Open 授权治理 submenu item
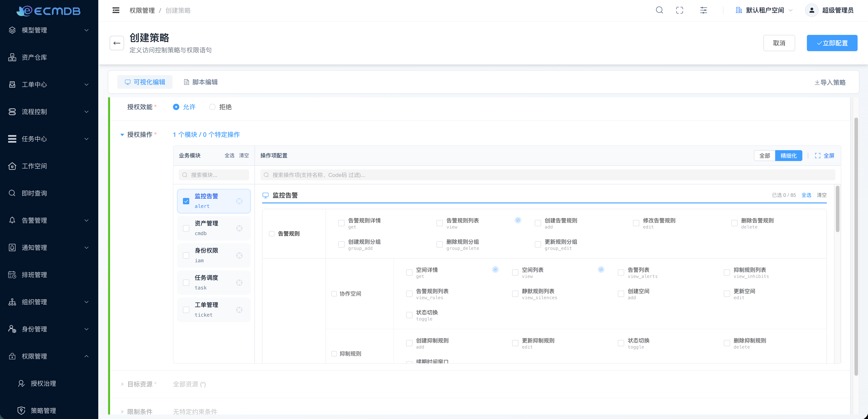Image resolution: width=868 pixels, height=419 pixels. 49,384
